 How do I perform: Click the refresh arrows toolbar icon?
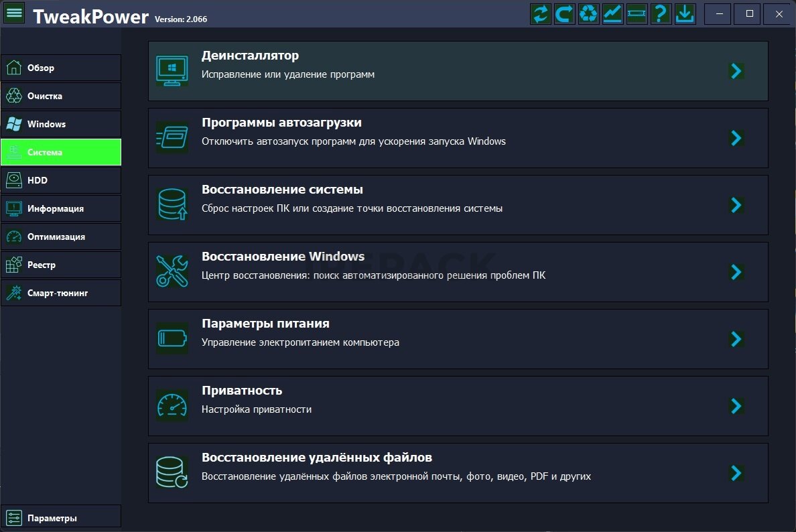(541, 13)
